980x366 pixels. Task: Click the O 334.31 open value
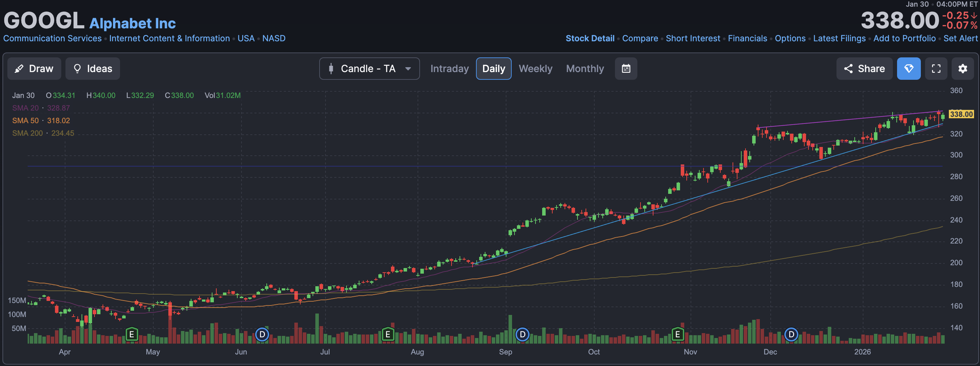(x=61, y=96)
